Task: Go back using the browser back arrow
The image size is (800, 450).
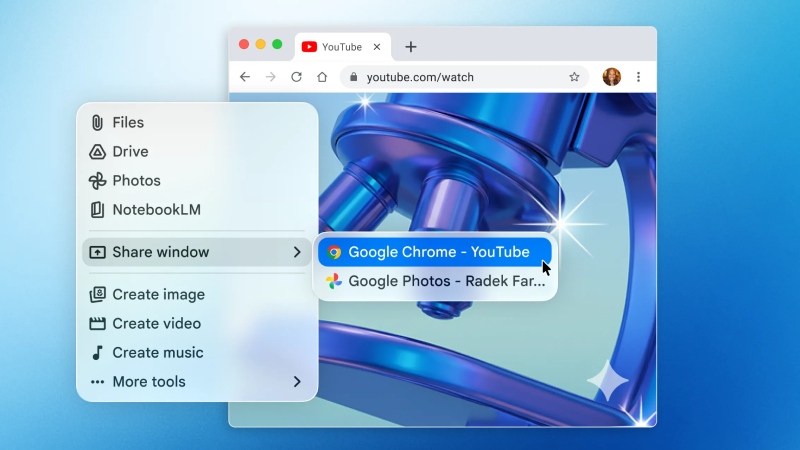Action: coord(245,77)
